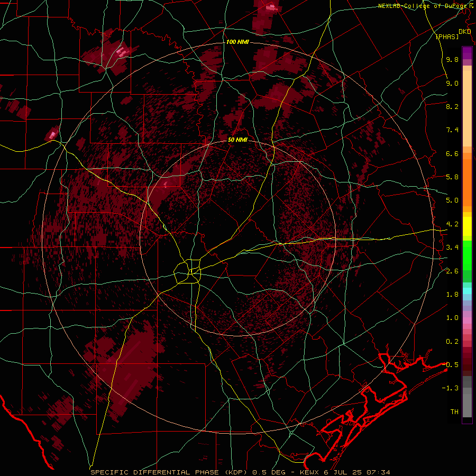476x476 pixels.
Task: Click the "50 NMI" range ring label
Action: [x=237, y=140]
